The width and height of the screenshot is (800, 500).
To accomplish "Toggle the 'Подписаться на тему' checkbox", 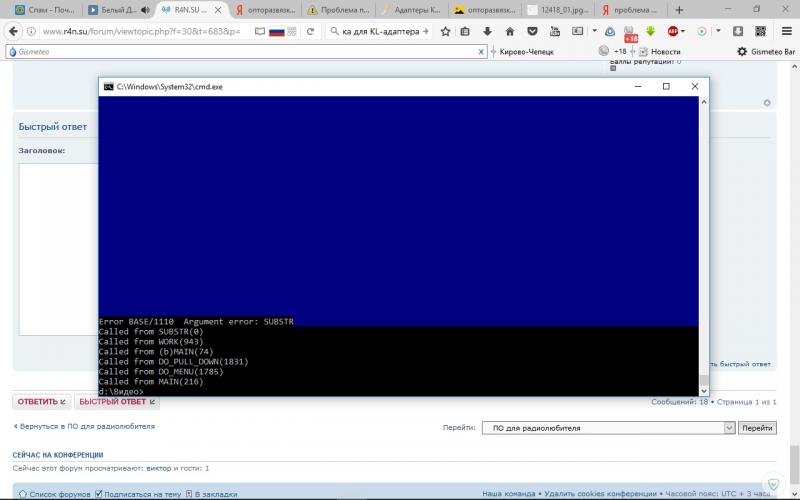I will (x=99, y=494).
